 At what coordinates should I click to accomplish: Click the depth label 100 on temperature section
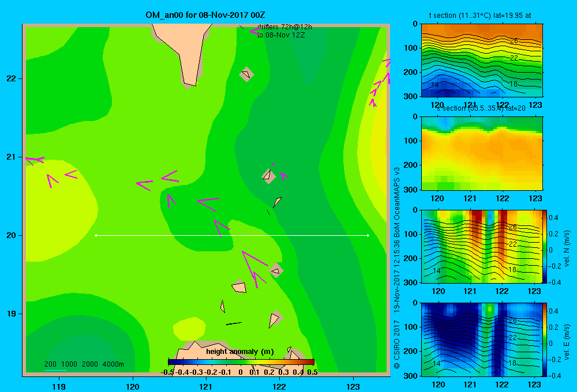coord(410,48)
